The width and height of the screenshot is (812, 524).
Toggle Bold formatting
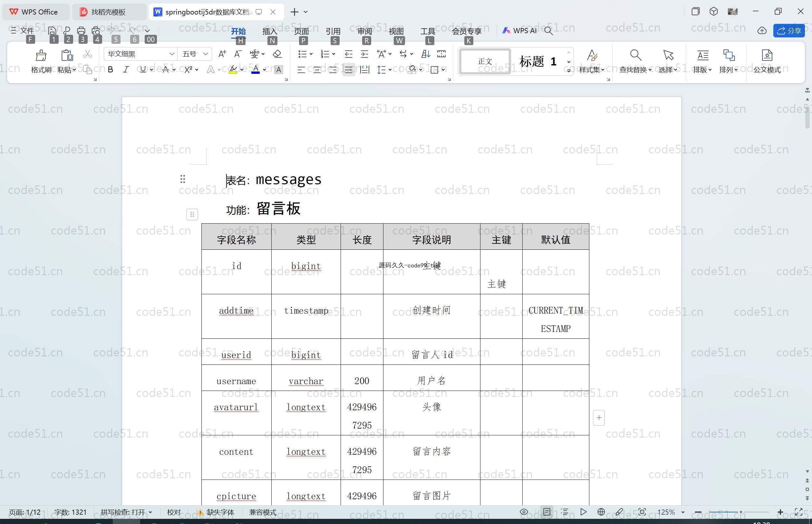110,70
